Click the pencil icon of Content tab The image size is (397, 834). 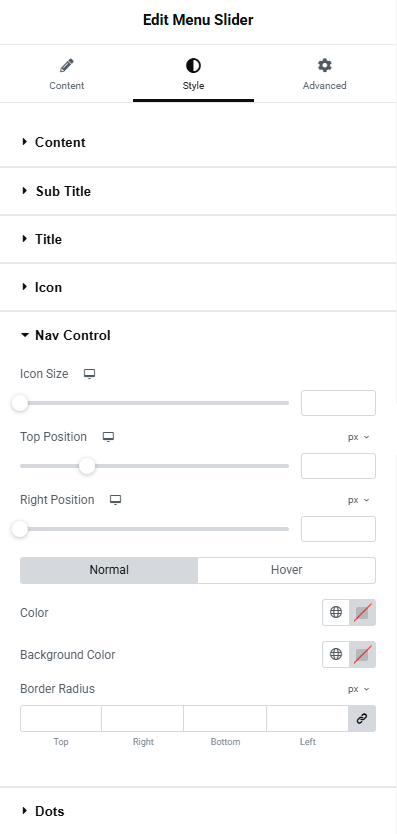click(67, 66)
